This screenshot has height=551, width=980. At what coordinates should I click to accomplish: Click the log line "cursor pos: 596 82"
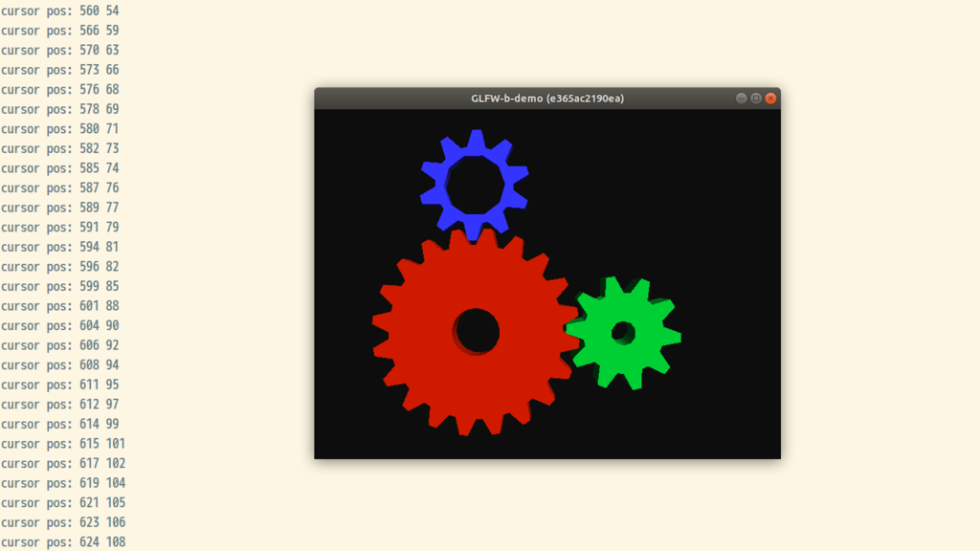[60, 267]
